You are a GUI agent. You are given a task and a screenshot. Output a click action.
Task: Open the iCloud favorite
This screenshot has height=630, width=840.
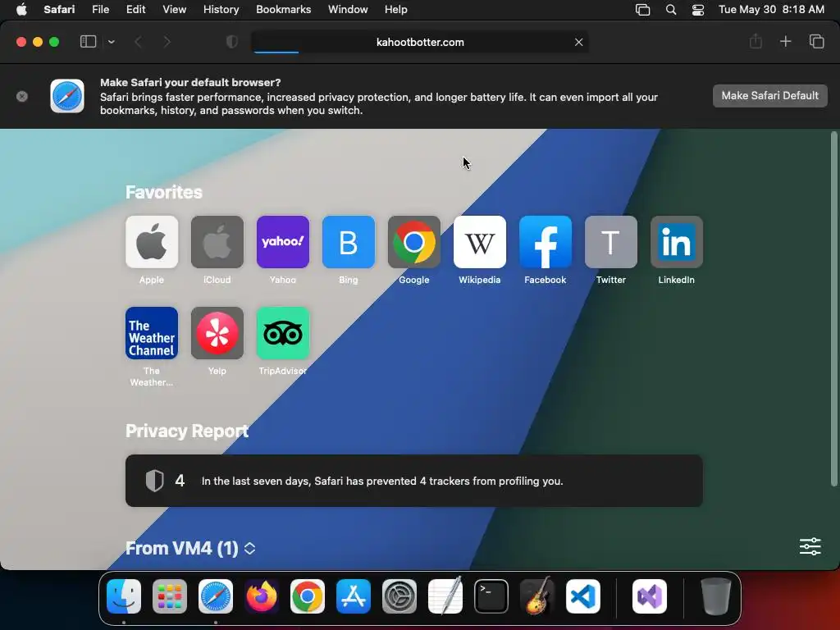point(217,242)
